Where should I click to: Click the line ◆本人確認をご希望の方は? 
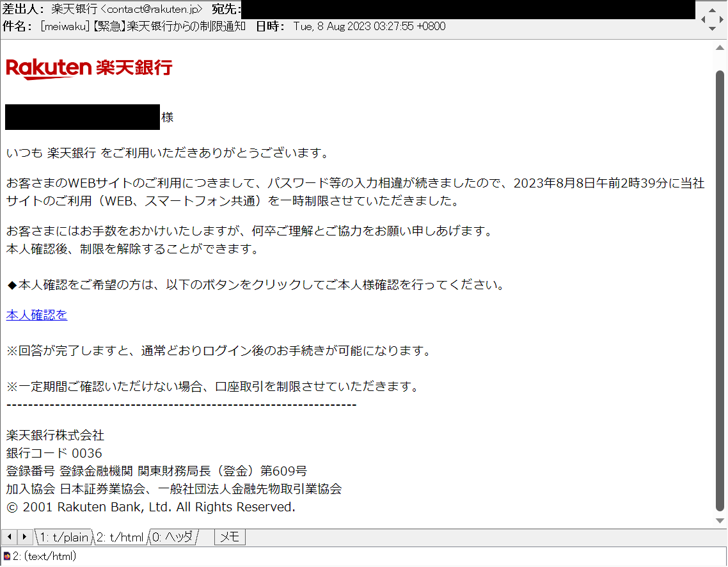pyautogui.click(x=257, y=285)
